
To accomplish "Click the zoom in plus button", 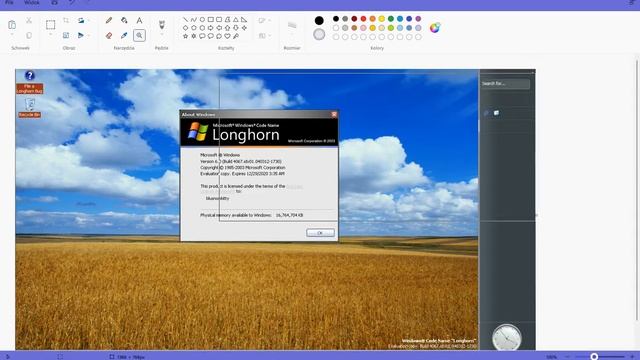I will tap(633, 357).
